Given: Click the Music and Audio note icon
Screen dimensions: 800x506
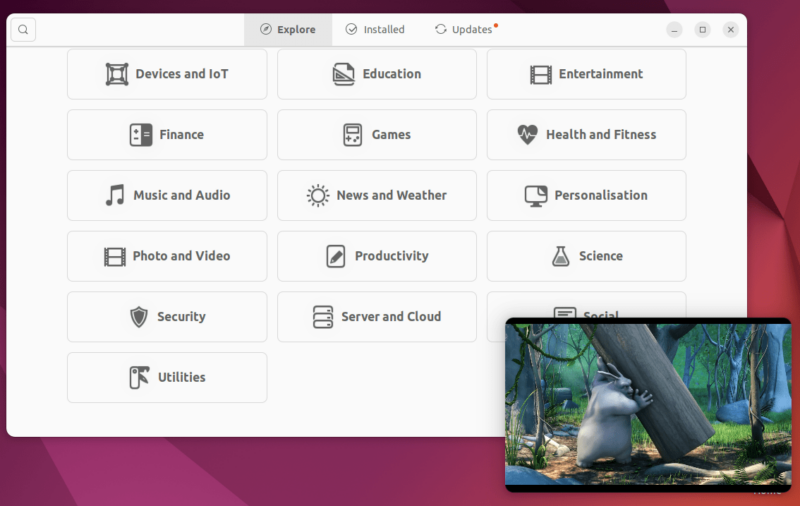Looking at the screenshot, I should [115, 196].
